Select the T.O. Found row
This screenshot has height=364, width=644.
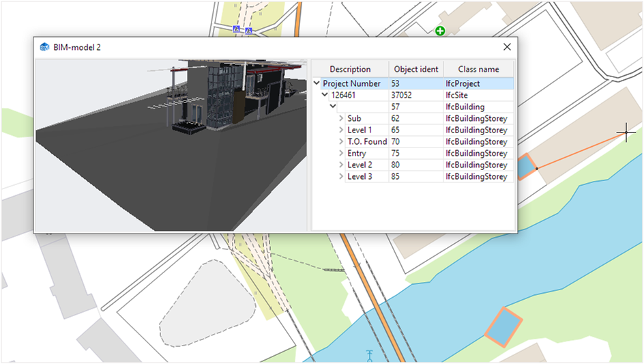[x=366, y=142]
